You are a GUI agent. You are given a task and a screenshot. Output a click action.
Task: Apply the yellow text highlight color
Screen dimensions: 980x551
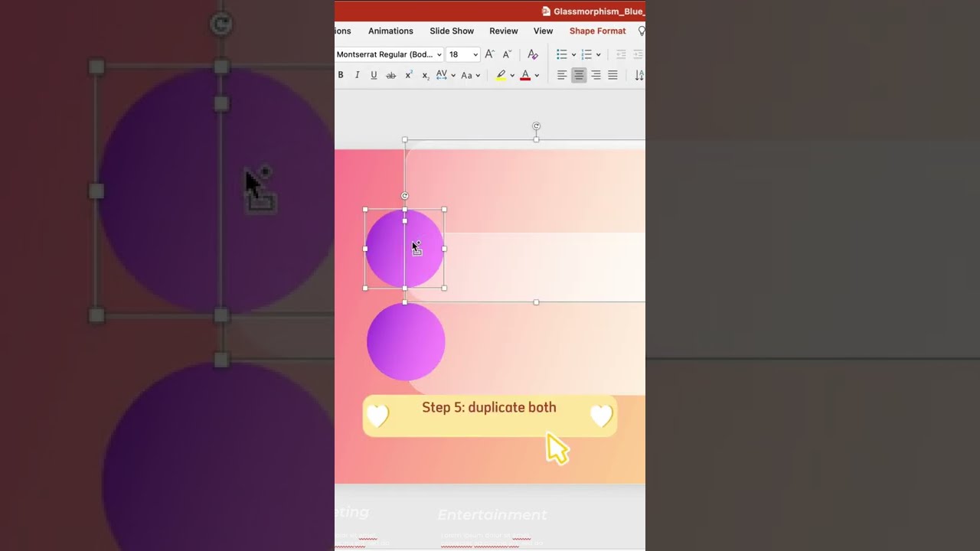tap(501, 75)
